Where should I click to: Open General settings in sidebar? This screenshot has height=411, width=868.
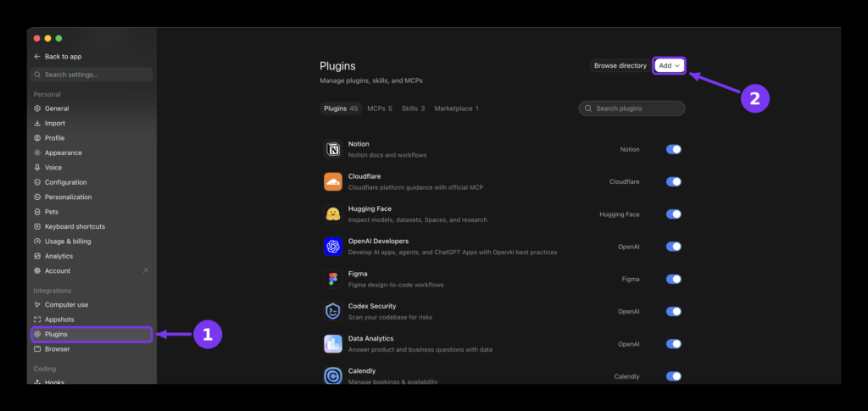(x=92, y=108)
